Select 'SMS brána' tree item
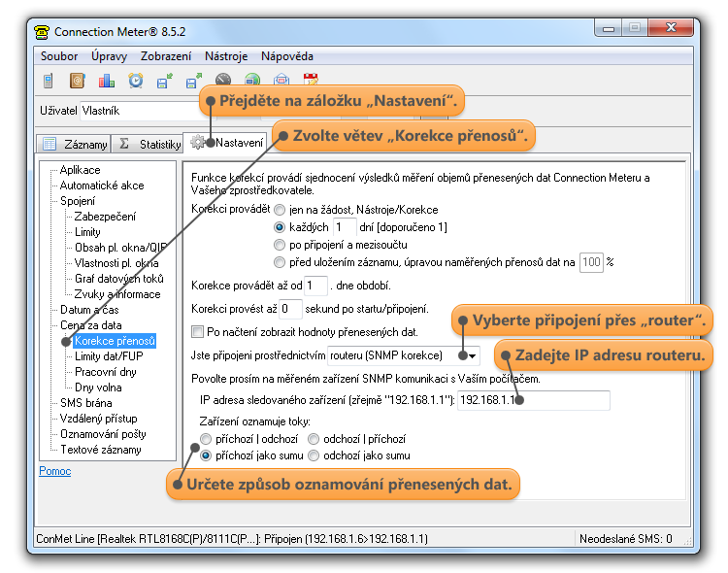 pos(85,403)
